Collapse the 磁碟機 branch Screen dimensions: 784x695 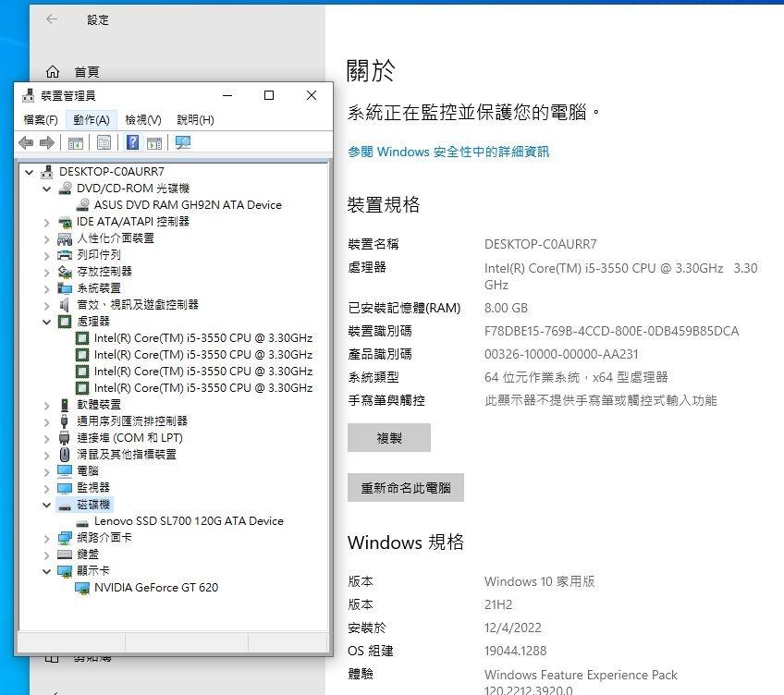tap(46, 505)
